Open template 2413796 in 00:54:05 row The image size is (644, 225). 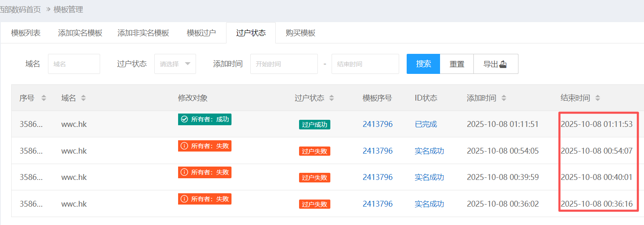(377, 151)
